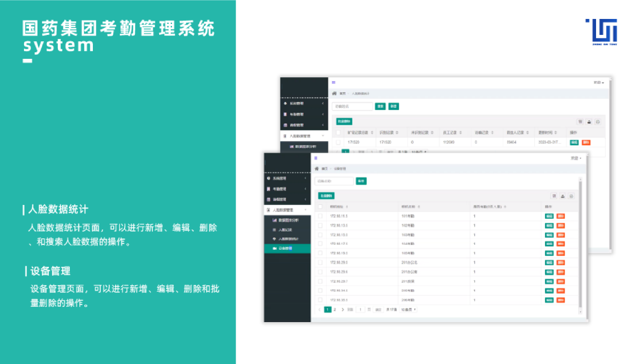The image size is (638, 364).
Task: Click 批量删除 button in face statistics window
Action: (x=344, y=122)
